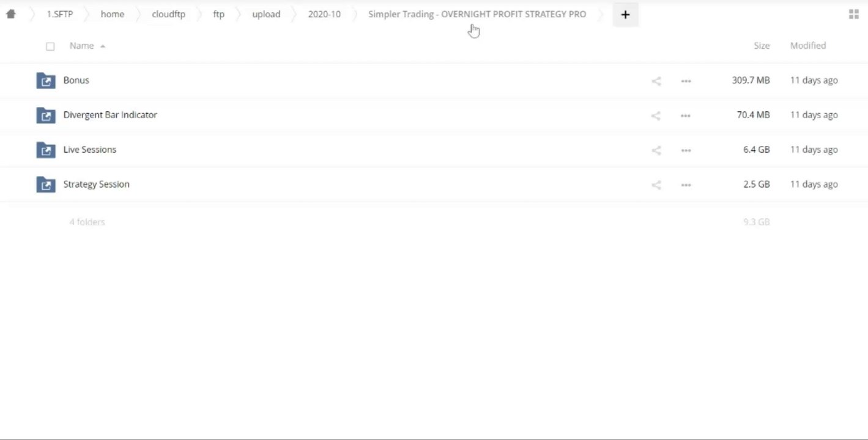Switch to grid view layout
The height and width of the screenshot is (440, 868).
point(854,15)
